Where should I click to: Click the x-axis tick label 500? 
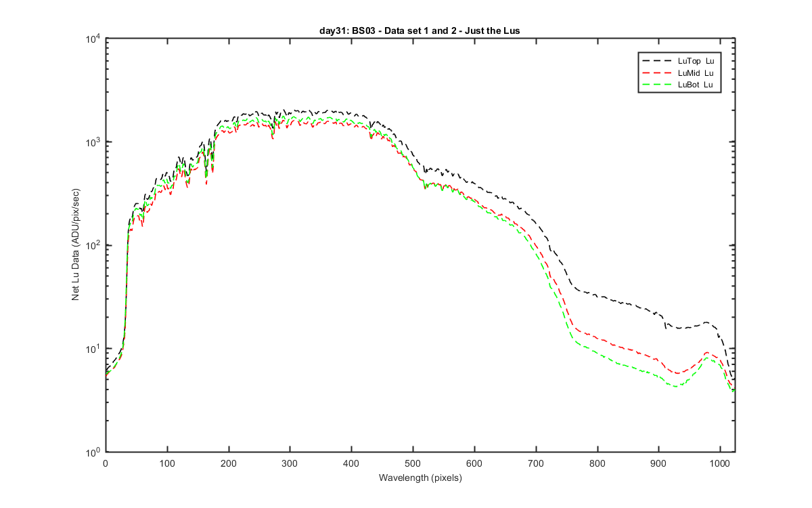[413, 463]
